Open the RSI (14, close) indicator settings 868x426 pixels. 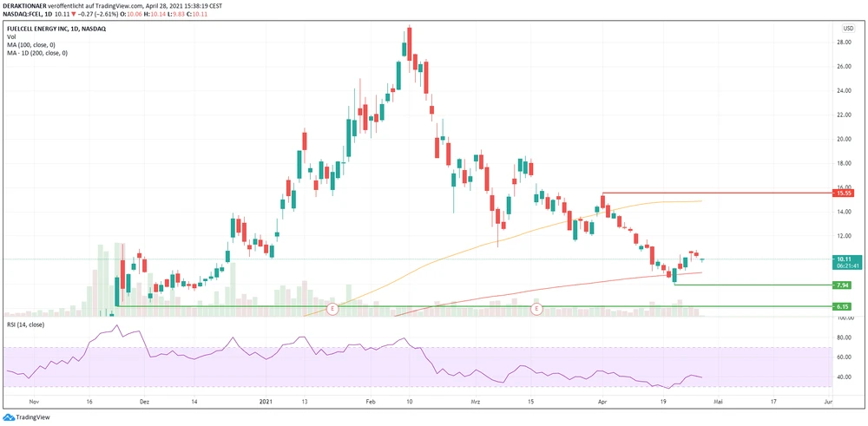[26, 324]
